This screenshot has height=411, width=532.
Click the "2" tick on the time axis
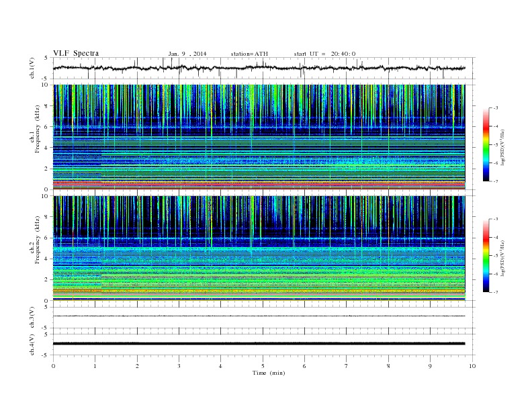point(137,366)
